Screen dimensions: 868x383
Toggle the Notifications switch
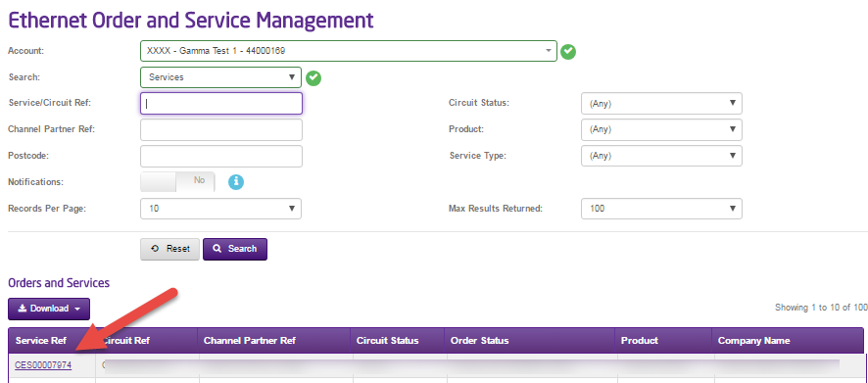click(177, 181)
